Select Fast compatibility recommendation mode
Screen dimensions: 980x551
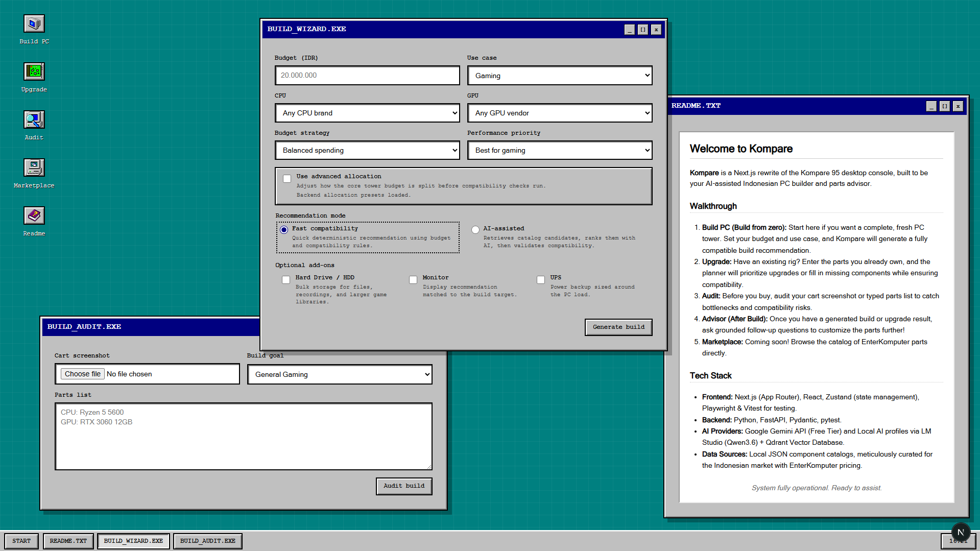pyautogui.click(x=284, y=230)
